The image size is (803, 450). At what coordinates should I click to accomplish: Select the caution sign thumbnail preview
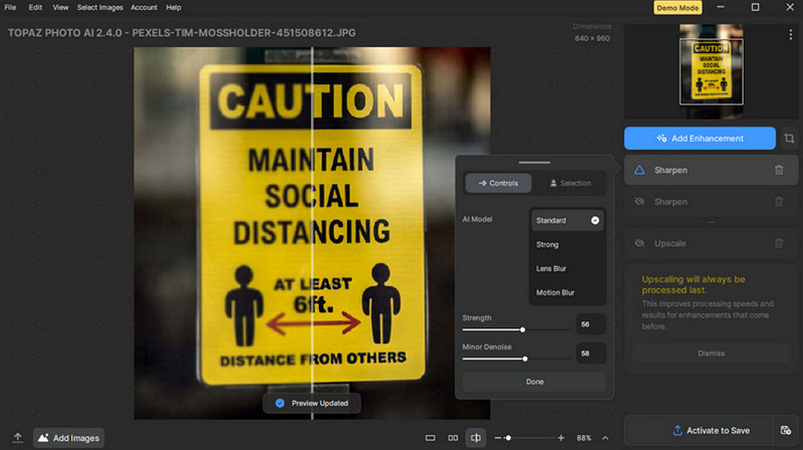[x=711, y=71]
